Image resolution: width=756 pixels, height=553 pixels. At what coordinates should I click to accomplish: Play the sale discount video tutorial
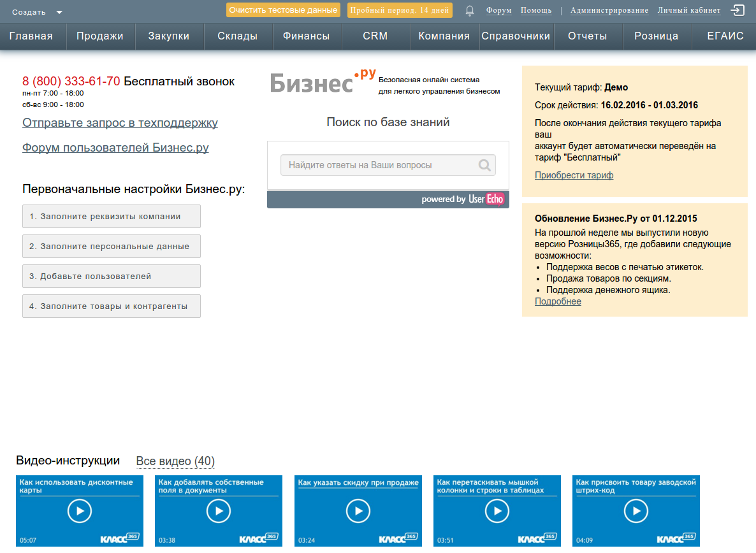point(358,511)
